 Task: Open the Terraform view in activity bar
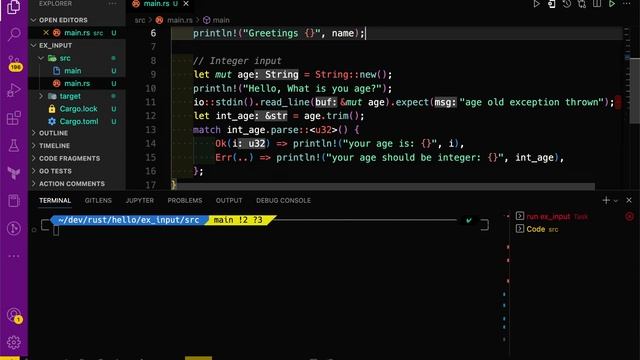[x=14, y=173]
